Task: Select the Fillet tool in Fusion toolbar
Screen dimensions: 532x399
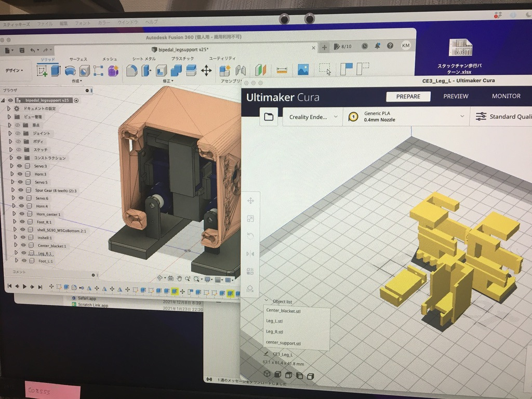Action: (x=131, y=71)
